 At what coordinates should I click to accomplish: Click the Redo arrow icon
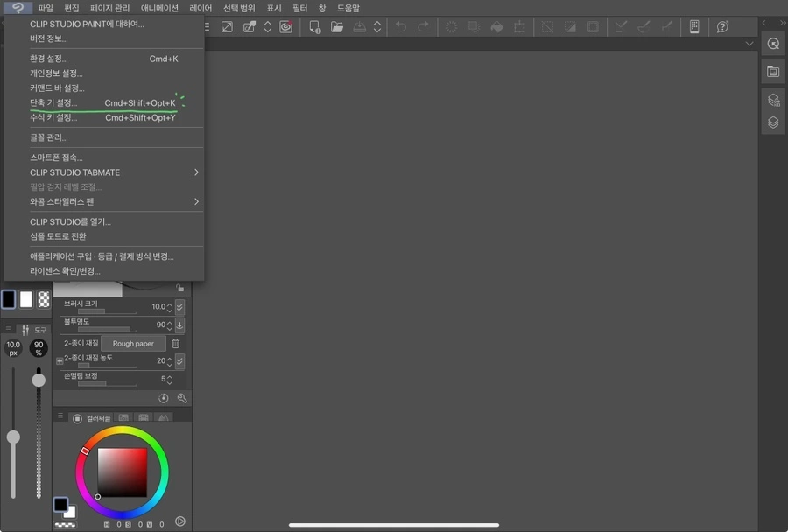[423, 26]
